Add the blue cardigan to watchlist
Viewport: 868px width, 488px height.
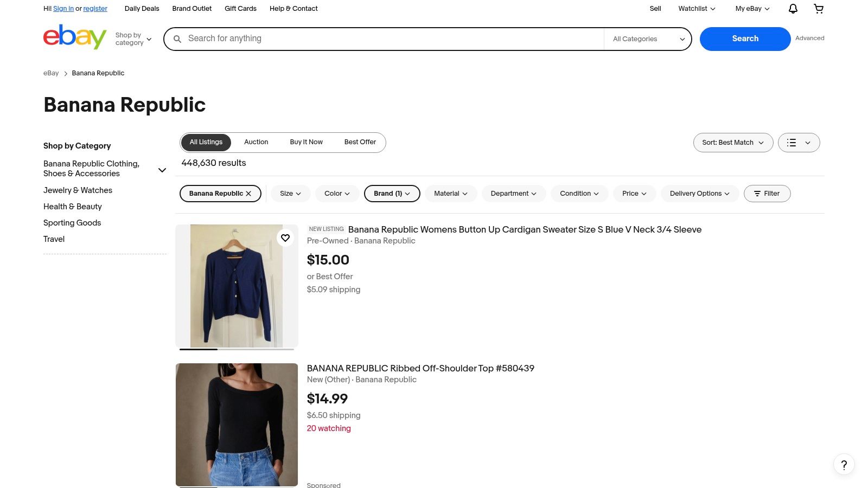[285, 238]
